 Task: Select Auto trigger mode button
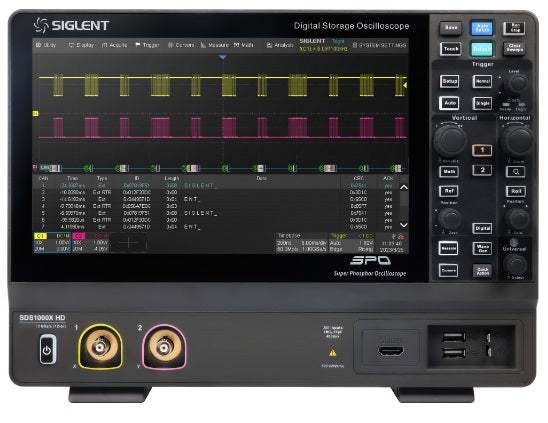coord(449,103)
